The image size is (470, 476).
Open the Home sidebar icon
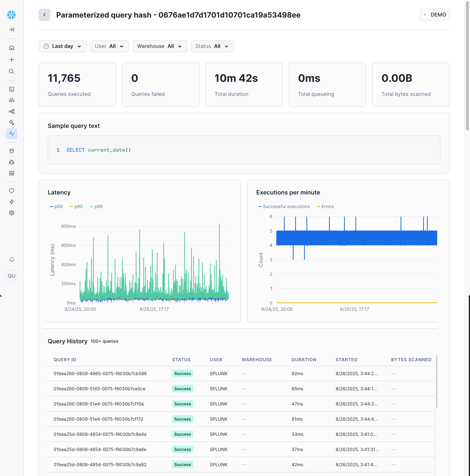[x=12, y=48]
